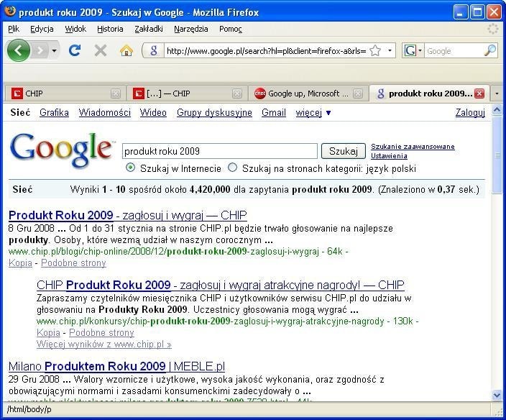Open the Plik menu
Viewport: 506px width, 420px height.
14,29
